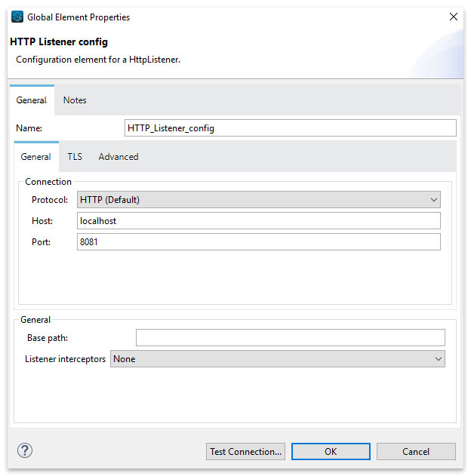Click the Anypoint Studio logo in title bar

[x=17, y=17]
